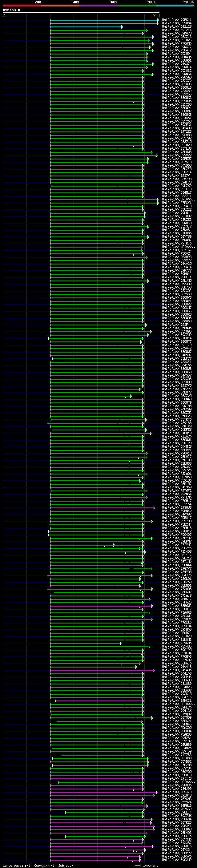
Task: Select hit label UniRef100_P04284
Action: [176, 738]
